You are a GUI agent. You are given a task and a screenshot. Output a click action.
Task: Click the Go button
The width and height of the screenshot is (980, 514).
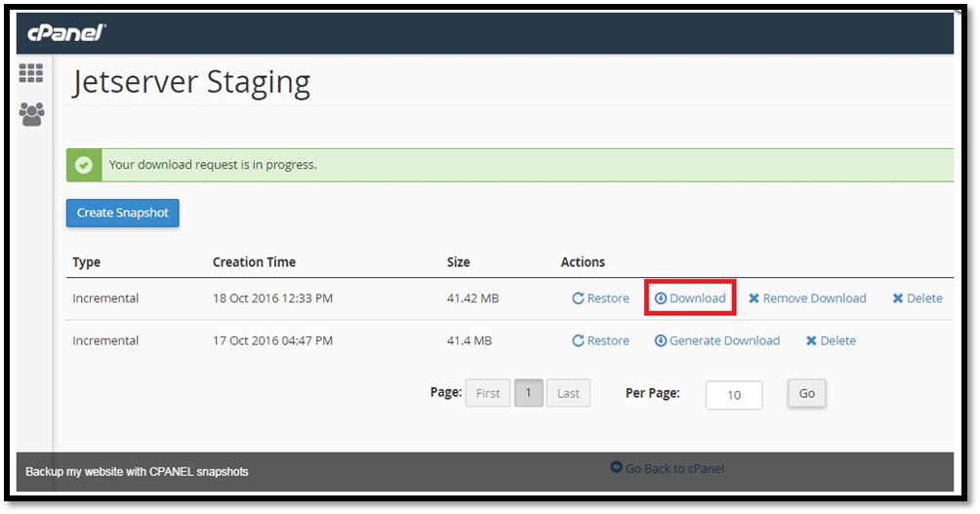(807, 393)
